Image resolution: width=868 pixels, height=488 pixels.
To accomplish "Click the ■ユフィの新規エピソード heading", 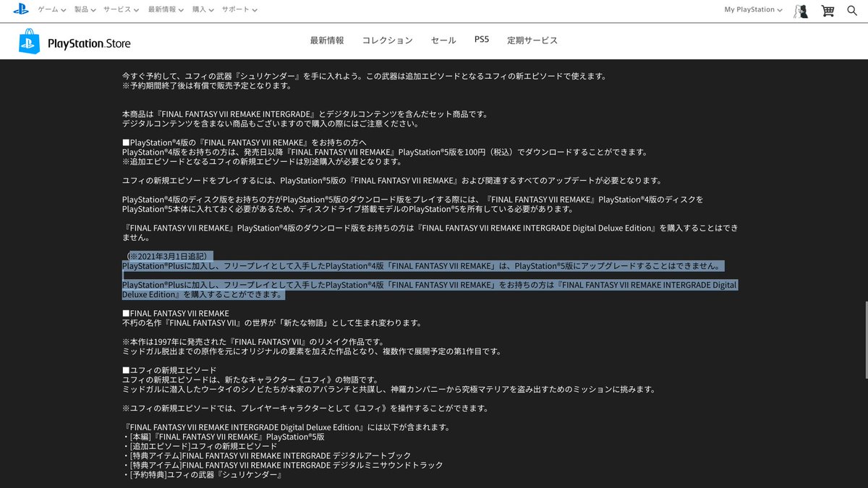I will click(x=169, y=370).
